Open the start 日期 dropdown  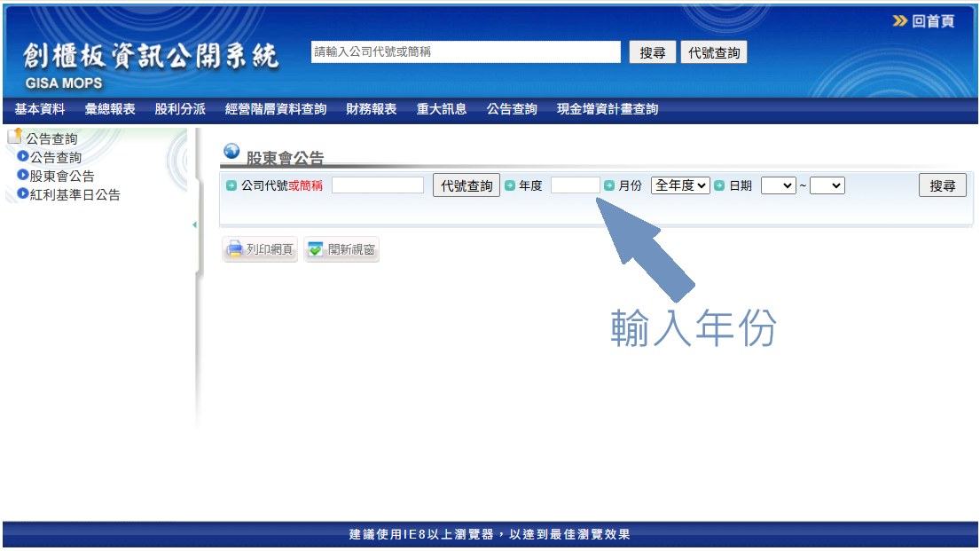pos(778,185)
